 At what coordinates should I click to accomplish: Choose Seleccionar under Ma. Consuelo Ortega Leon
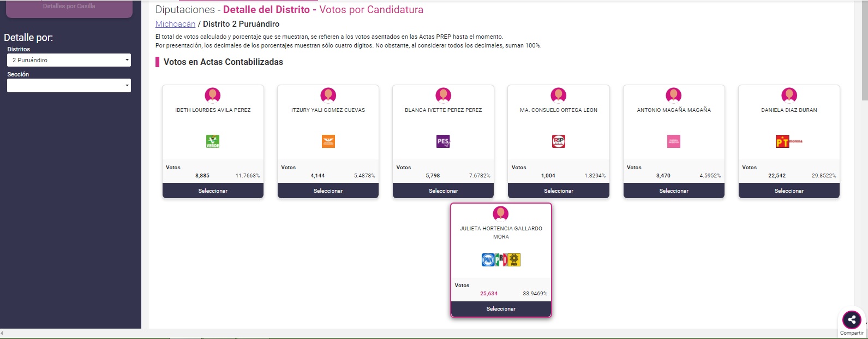click(559, 191)
